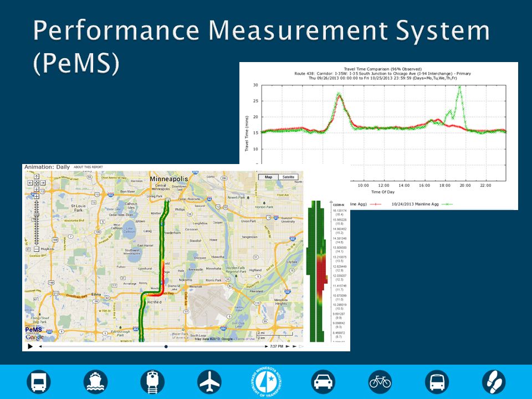Viewport: 532px width, 399px height.
Task: Click the Terms of Use link
Action: (x=245, y=339)
